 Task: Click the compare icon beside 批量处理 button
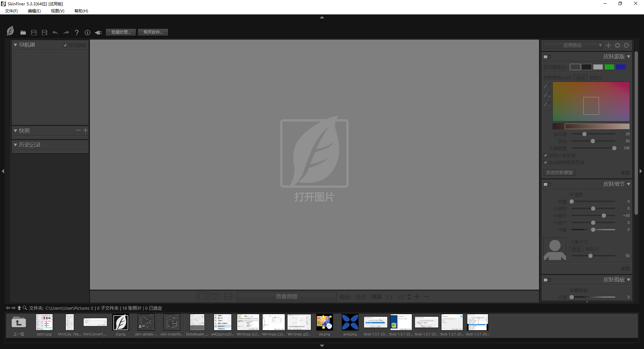[x=98, y=33]
